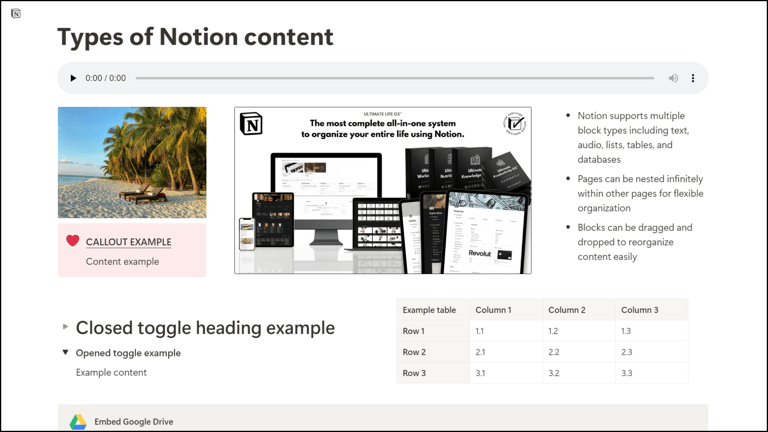Play the audio clip
This screenshot has height=432, width=768.
(x=73, y=78)
